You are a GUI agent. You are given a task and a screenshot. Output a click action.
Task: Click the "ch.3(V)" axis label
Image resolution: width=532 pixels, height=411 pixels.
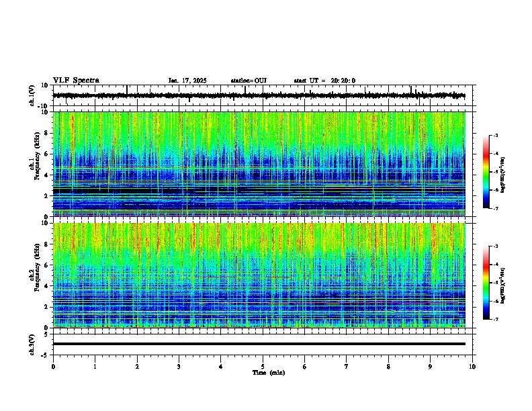pos(32,345)
